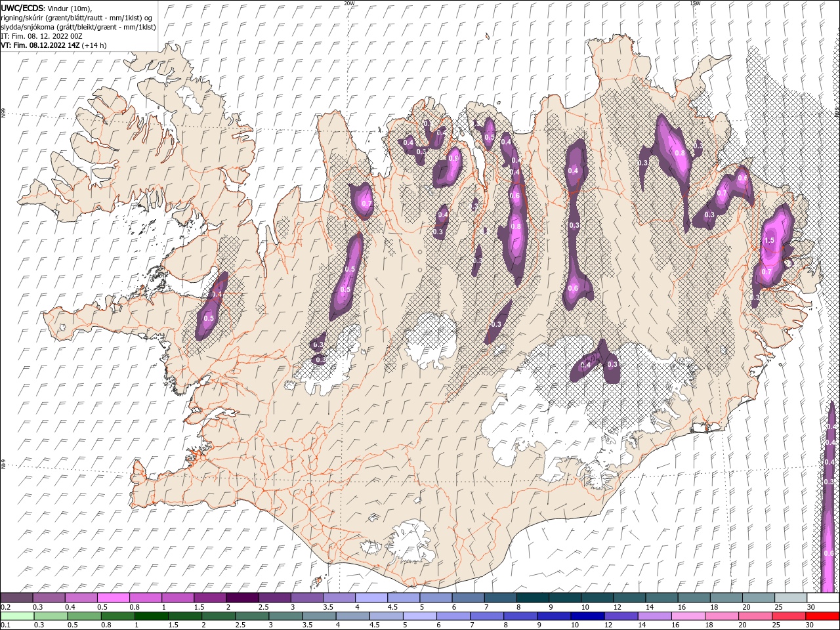Click the 12 snow legend swatch
The image size is (840, 630).
click(x=629, y=598)
